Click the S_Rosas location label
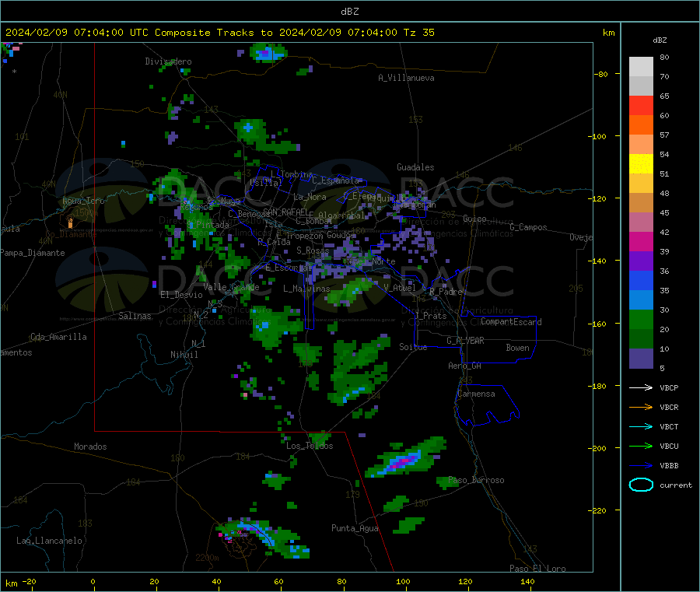Viewport: 700px width, 592px height. click(x=313, y=250)
